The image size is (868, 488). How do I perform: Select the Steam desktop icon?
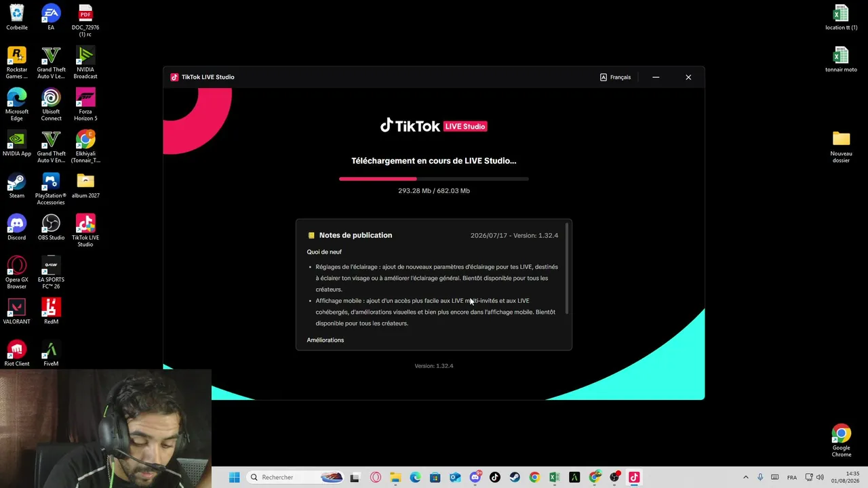[17, 186]
